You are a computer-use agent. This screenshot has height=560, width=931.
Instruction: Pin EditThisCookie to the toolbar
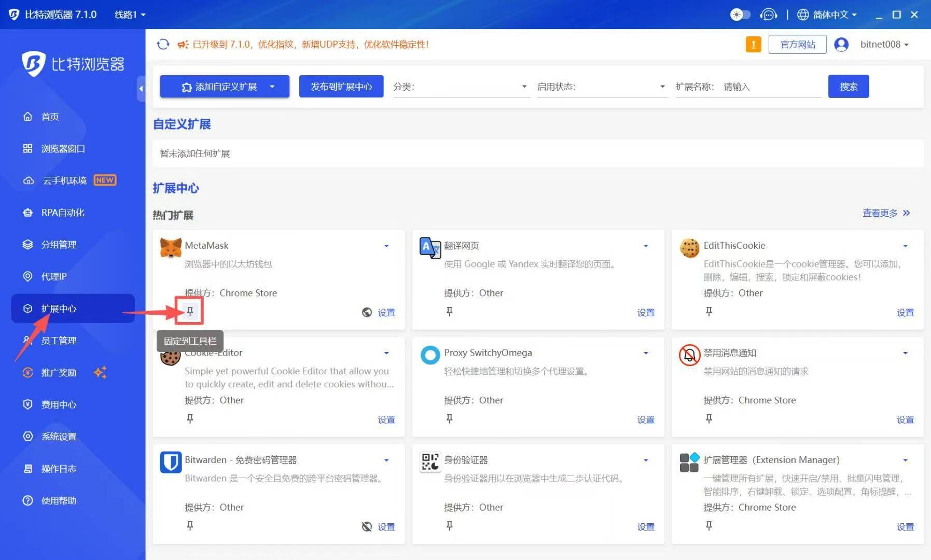pyautogui.click(x=708, y=312)
